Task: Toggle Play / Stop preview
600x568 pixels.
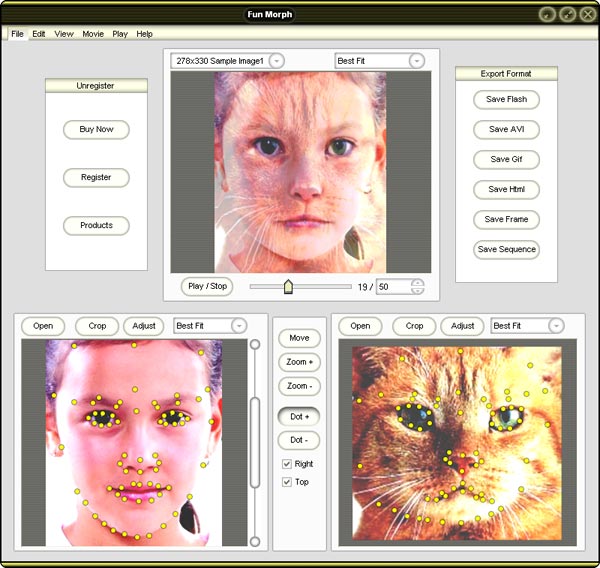Action: point(207,286)
